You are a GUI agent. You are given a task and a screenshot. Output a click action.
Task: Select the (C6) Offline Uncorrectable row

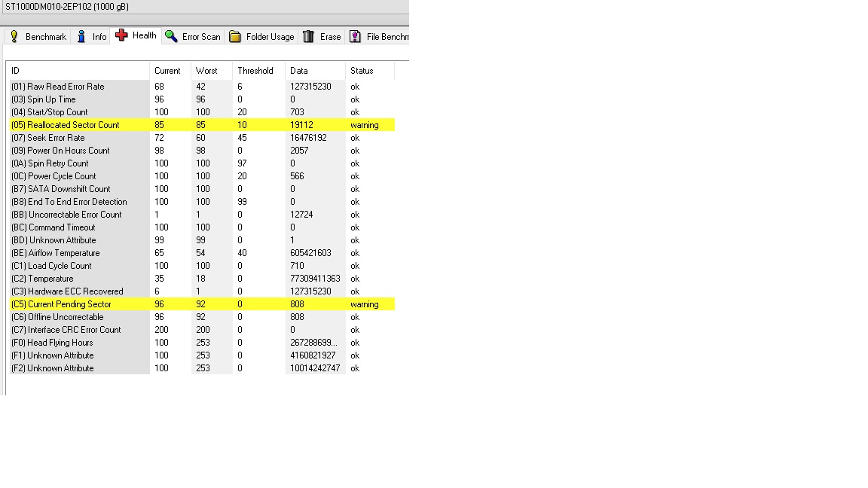[202, 317]
